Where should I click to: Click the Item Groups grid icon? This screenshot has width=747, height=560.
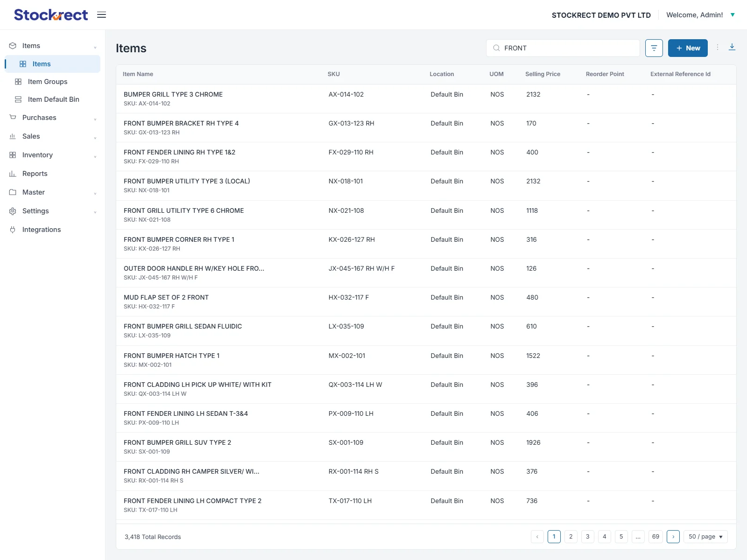tap(18, 82)
